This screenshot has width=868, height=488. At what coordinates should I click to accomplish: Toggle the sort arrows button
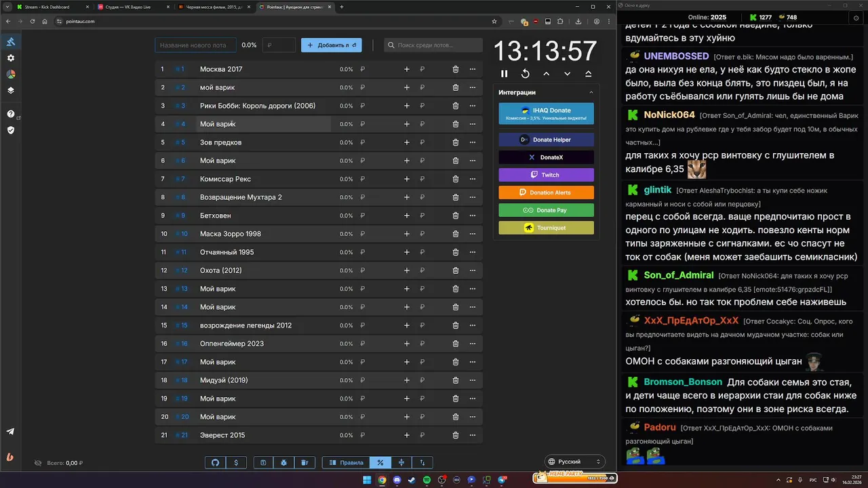click(422, 462)
